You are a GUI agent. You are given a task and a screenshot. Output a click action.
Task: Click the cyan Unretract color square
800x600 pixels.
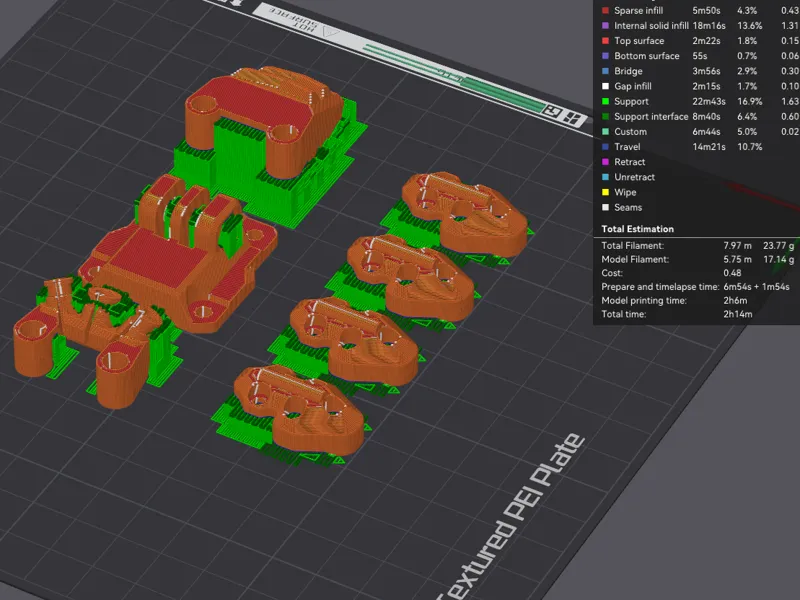click(606, 177)
